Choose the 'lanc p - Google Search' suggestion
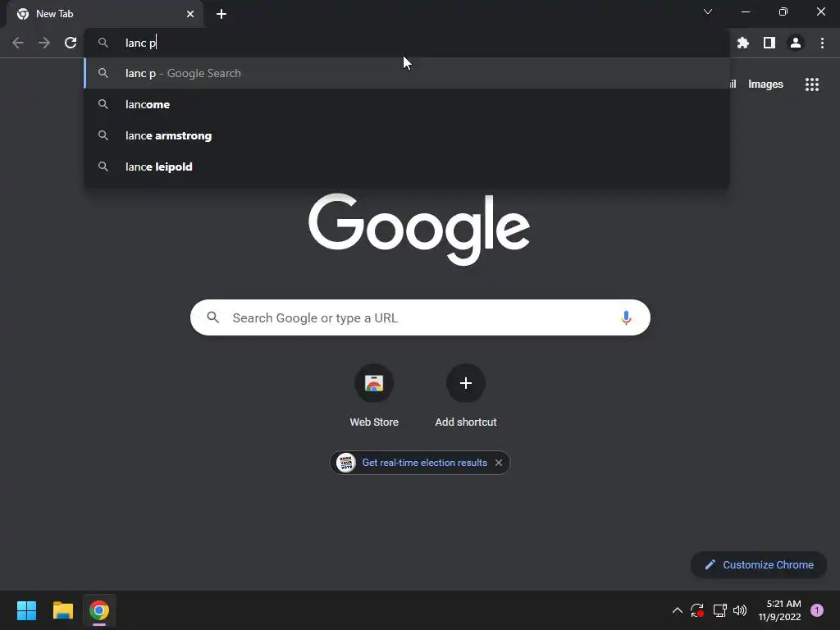 [407, 73]
